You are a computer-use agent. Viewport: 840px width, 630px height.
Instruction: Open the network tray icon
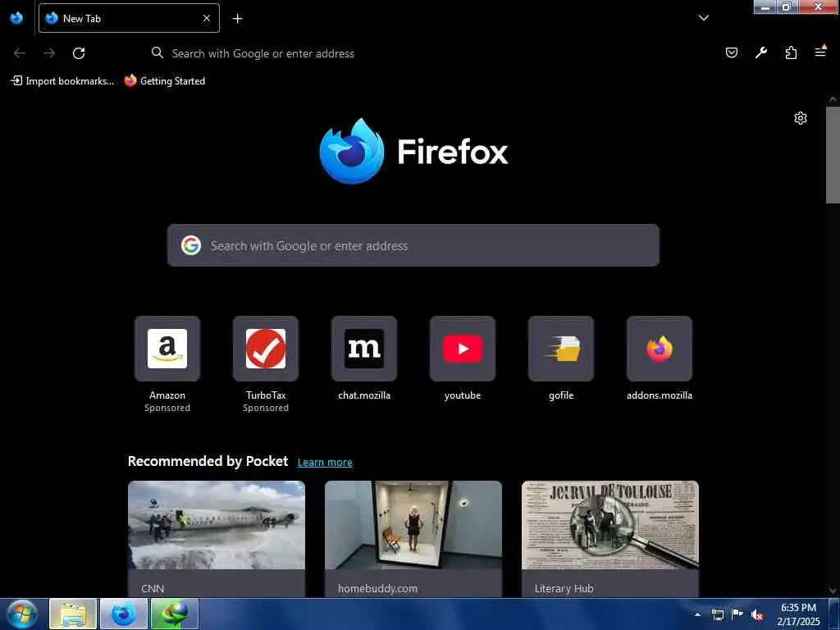click(x=717, y=614)
